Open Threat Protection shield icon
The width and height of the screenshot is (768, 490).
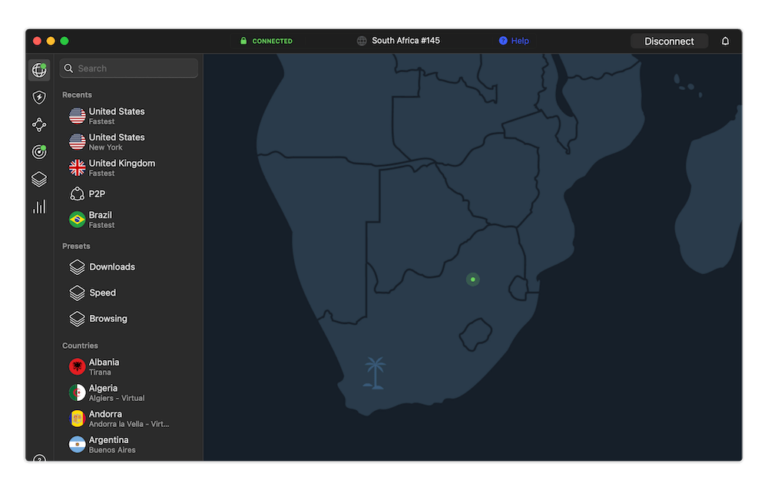[39, 97]
